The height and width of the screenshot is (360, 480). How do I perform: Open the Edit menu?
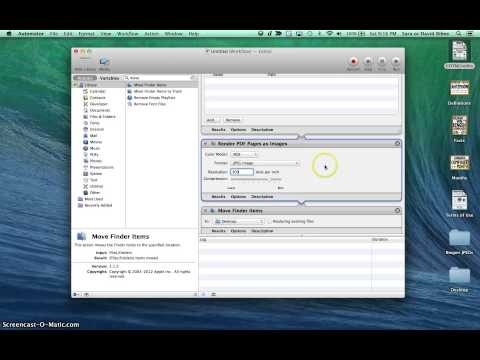coord(68,34)
